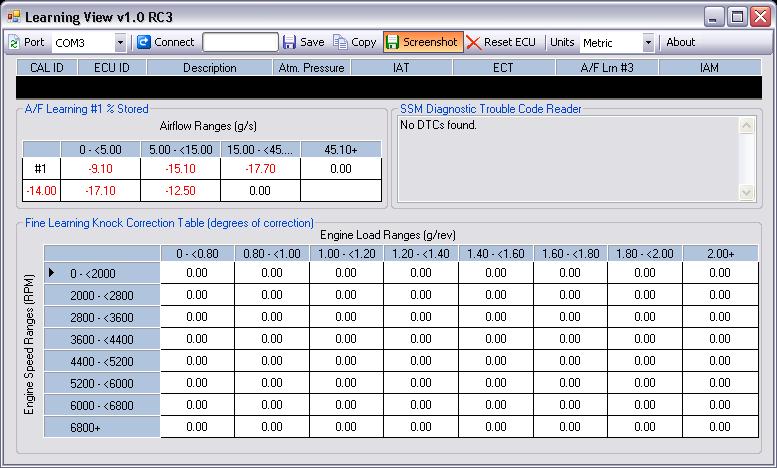Click the empty text field beside Connect
Screen dimensions: 777x468
[240, 42]
